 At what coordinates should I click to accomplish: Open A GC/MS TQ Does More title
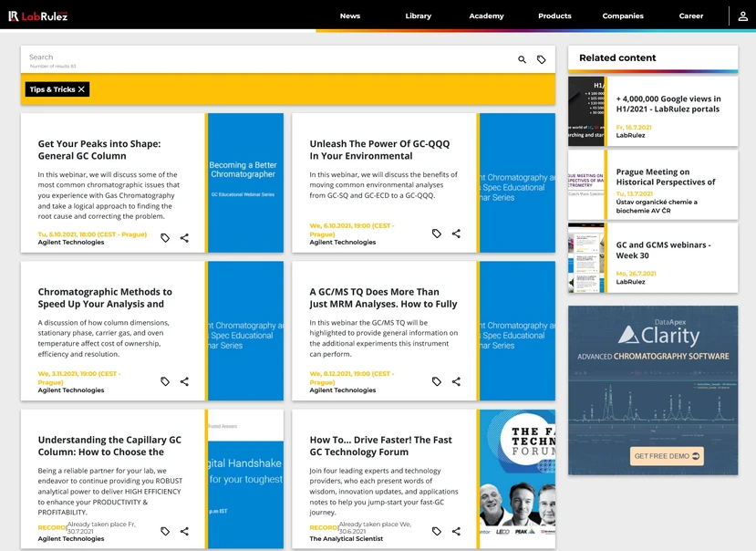383,297
